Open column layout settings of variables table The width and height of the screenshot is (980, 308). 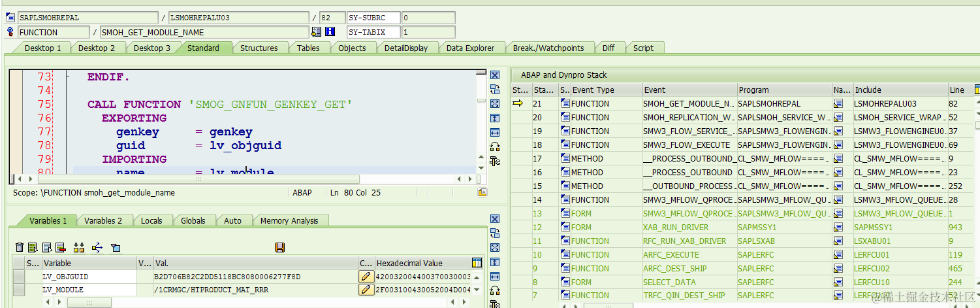click(x=477, y=263)
